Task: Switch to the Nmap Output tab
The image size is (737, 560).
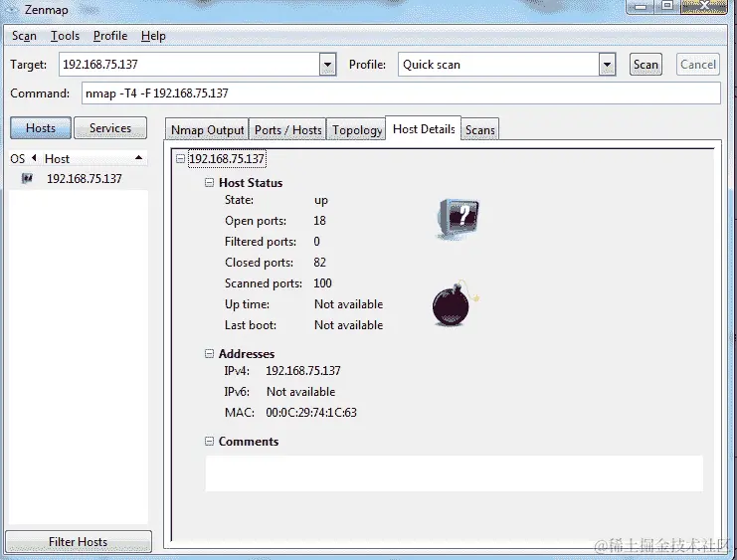Action: click(207, 129)
